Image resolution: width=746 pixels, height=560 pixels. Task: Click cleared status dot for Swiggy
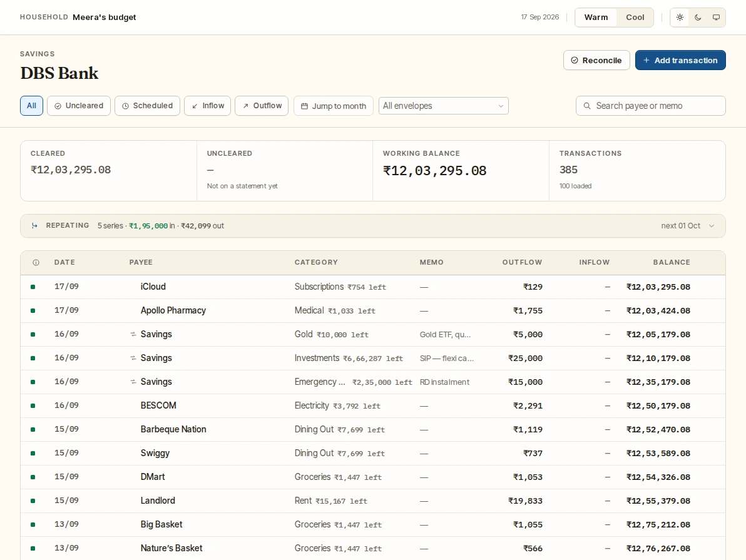pyautogui.click(x=33, y=454)
